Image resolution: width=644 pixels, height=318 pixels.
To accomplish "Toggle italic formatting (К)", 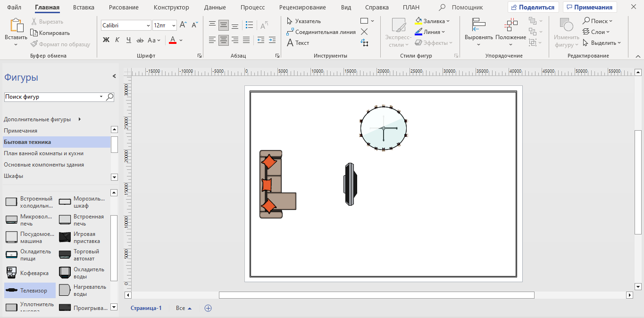I will pos(117,40).
